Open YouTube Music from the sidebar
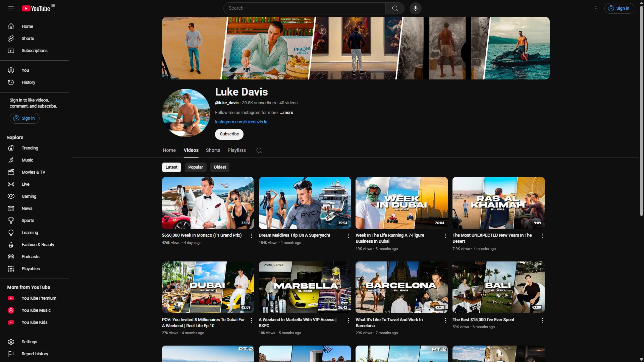 pos(36,310)
